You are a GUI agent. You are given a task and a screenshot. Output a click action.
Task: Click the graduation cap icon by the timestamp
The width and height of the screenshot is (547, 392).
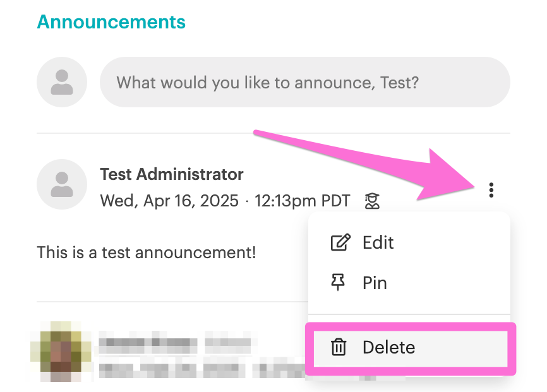(372, 201)
